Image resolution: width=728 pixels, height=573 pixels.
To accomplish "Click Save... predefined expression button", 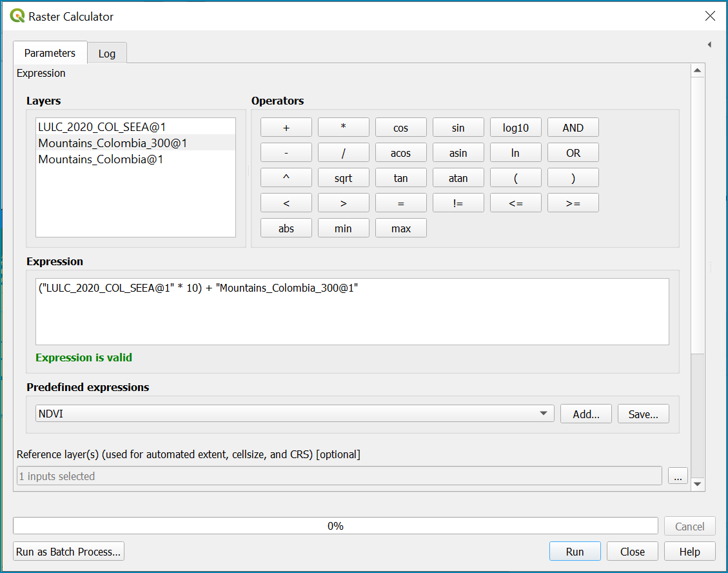I will pos(643,414).
